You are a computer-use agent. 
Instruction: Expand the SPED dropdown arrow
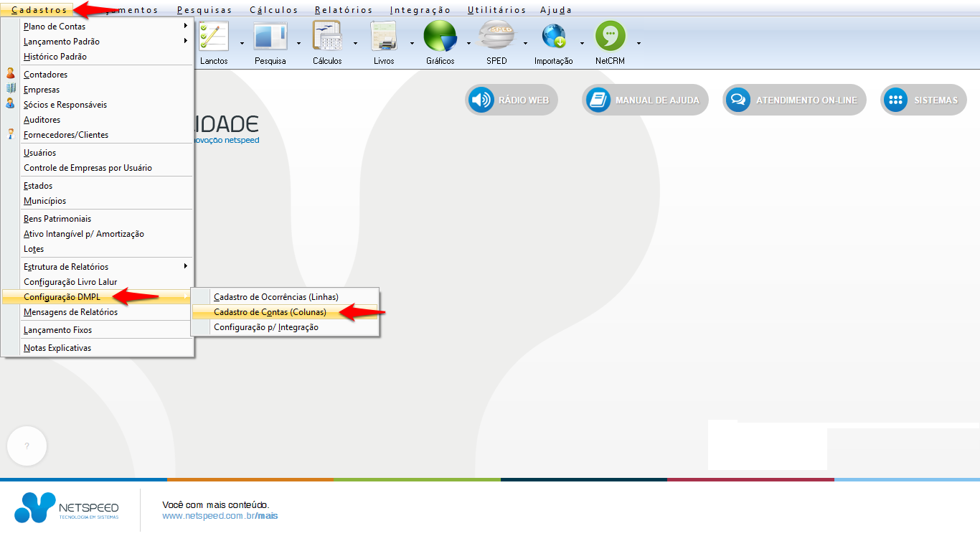525,42
